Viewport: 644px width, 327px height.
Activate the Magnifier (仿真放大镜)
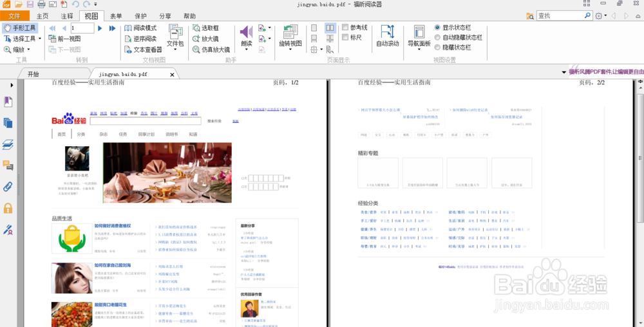(211, 50)
